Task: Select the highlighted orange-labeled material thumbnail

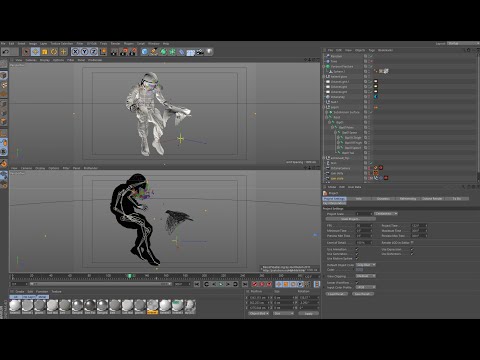Action: click(152, 307)
